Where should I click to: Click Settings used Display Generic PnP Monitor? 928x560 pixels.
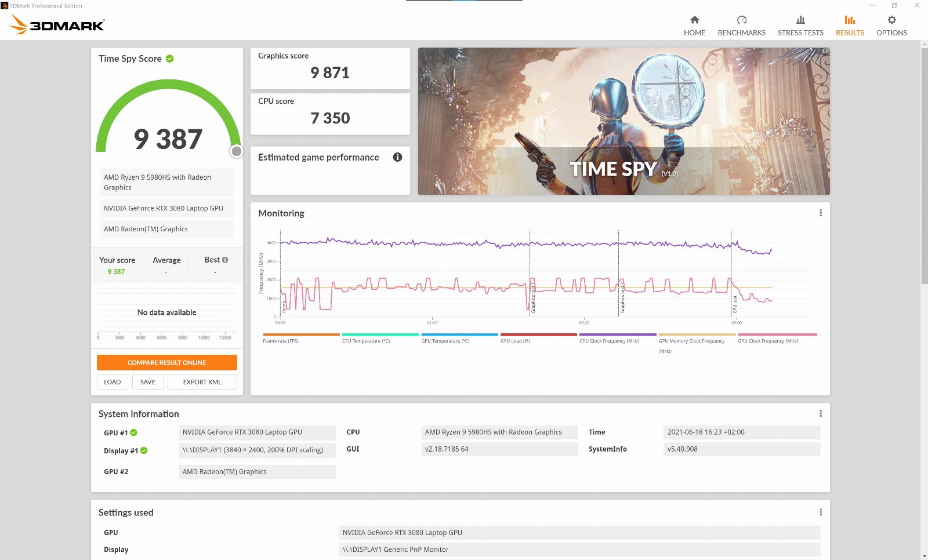pyautogui.click(x=579, y=550)
